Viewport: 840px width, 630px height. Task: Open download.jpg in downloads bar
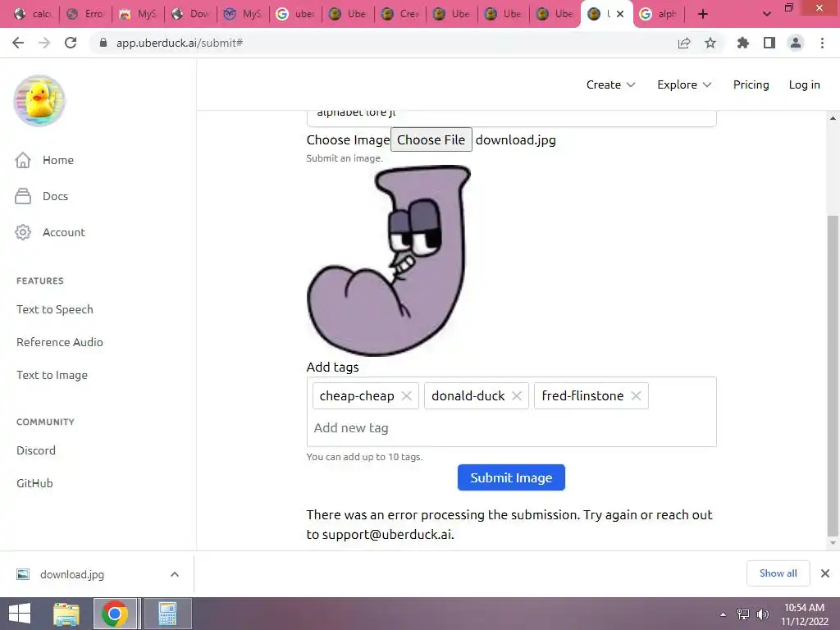pyautogui.click(x=72, y=574)
